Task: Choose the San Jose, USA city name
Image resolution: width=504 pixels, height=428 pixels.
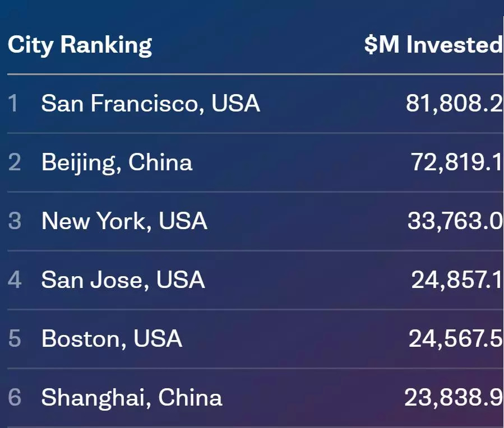Action: click(x=123, y=280)
